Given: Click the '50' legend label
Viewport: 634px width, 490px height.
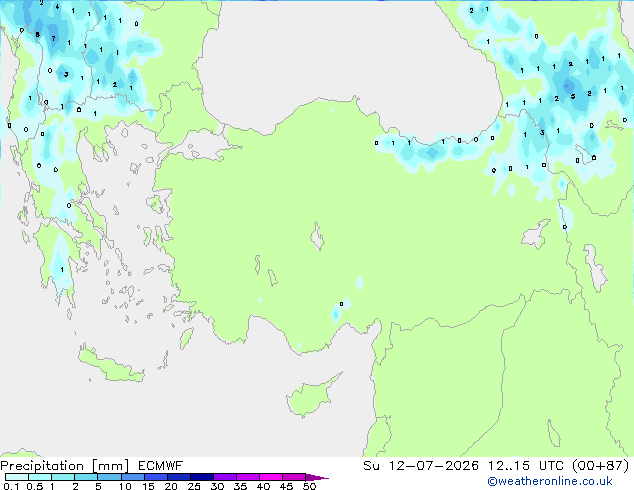Looking at the screenshot, I should coord(310,486).
